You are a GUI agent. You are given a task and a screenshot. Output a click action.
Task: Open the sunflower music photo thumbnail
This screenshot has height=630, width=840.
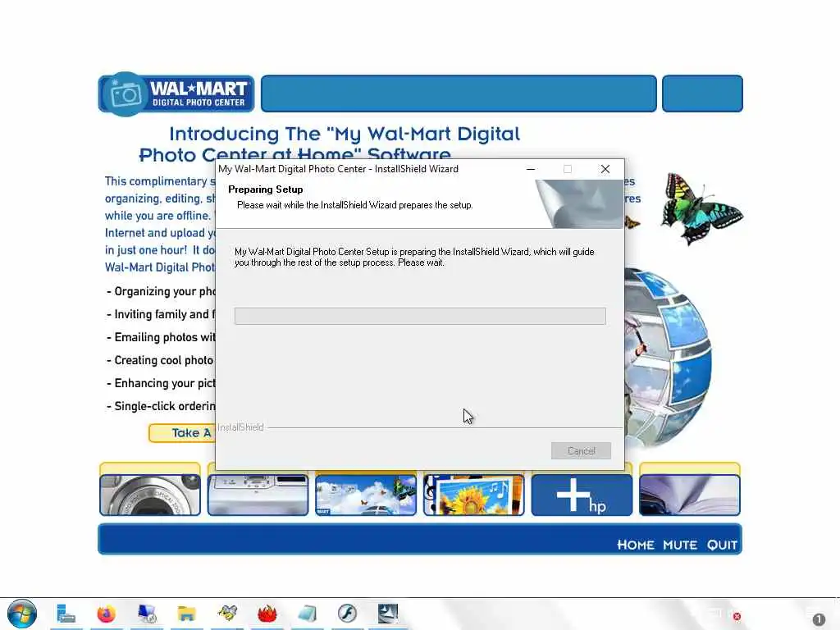coord(473,495)
